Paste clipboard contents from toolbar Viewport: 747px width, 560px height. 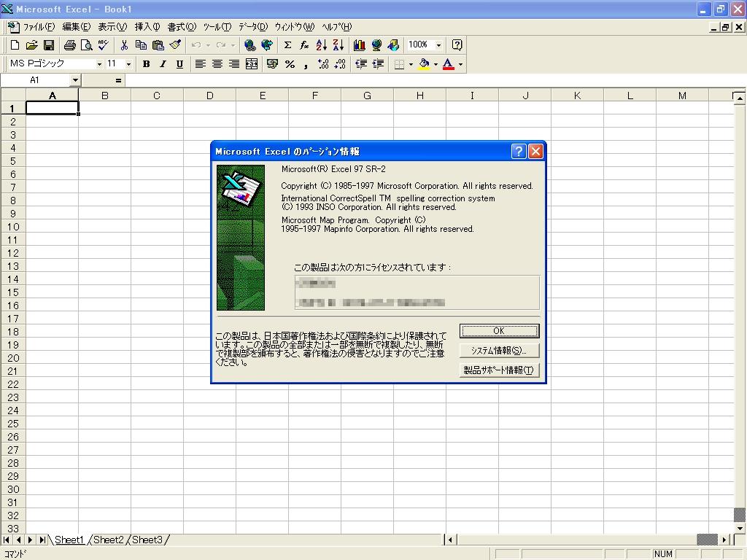pyautogui.click(x=158, y=45)
